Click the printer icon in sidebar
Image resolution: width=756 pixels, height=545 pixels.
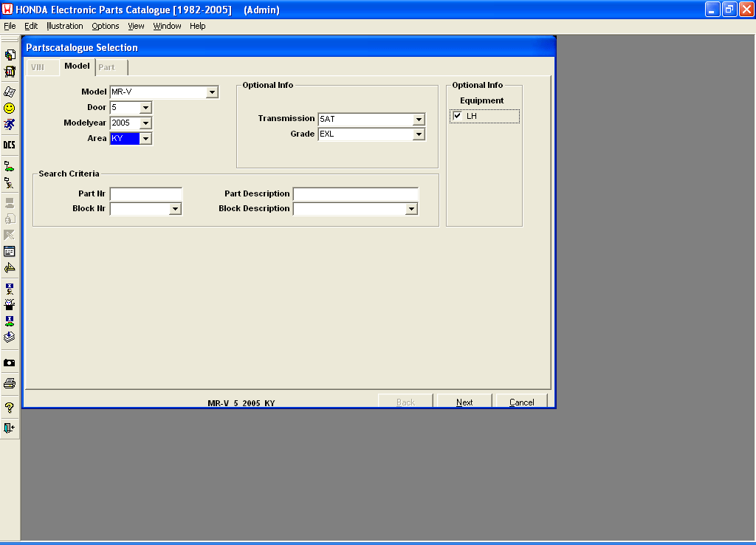[10, 383]
